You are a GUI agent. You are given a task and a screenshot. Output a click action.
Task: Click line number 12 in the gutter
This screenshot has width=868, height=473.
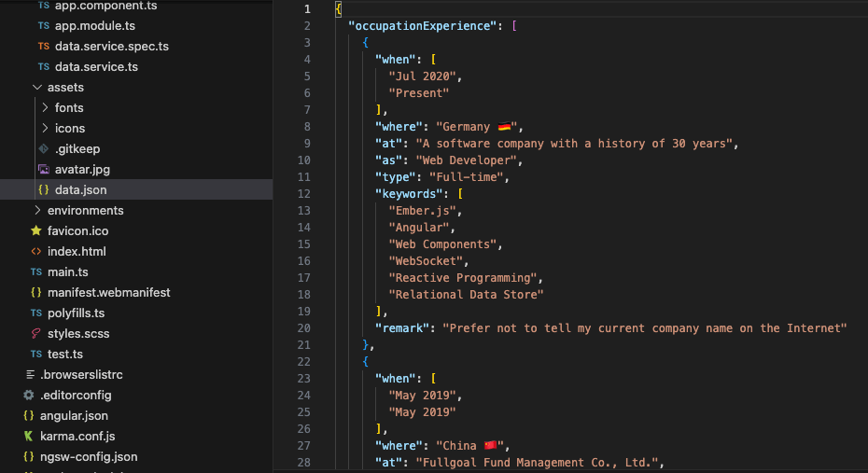(x=303, y=194)
